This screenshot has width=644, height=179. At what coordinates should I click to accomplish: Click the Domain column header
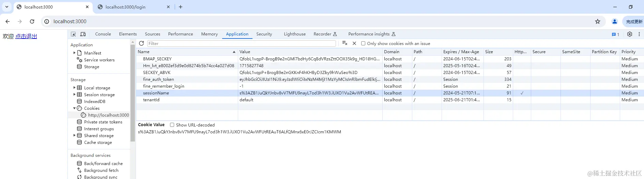coord(397,51)
